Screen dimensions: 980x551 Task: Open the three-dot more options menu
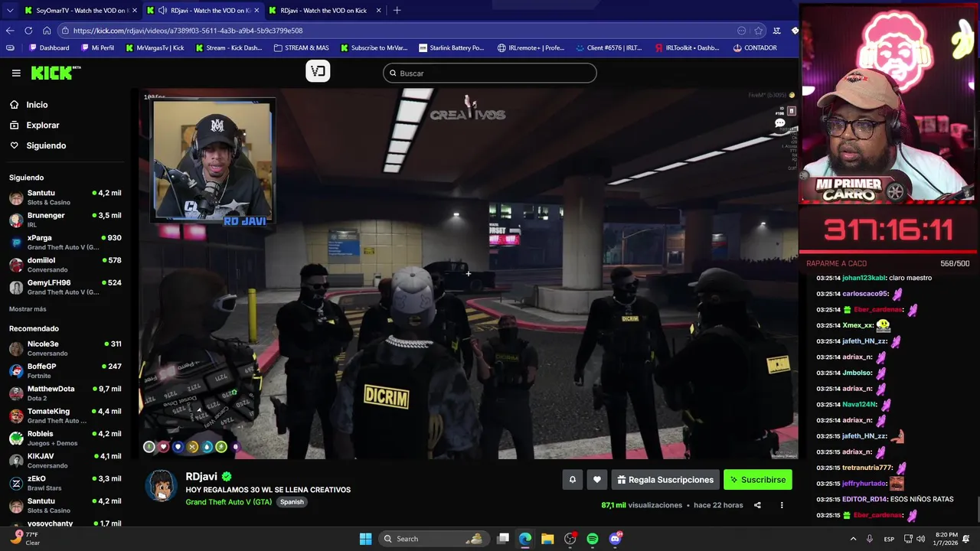click(782, 505)
